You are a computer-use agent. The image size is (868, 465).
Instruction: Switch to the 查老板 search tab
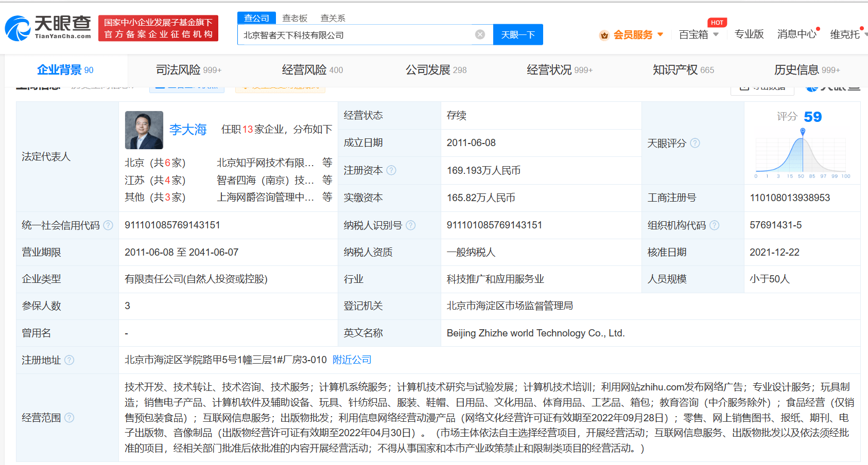pos(294,18)
